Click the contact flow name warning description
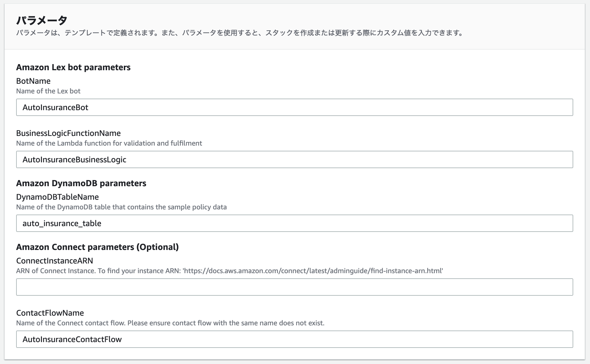 170,323
